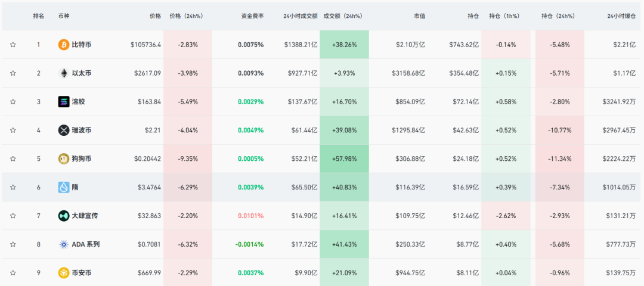Click the BNB logo icon in row 9
Screen dimensions: 644x286
(x=64, y=273)
